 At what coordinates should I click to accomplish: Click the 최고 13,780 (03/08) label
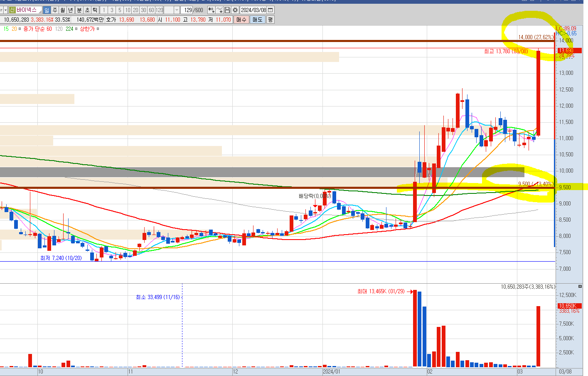click(x=506, y=51)
